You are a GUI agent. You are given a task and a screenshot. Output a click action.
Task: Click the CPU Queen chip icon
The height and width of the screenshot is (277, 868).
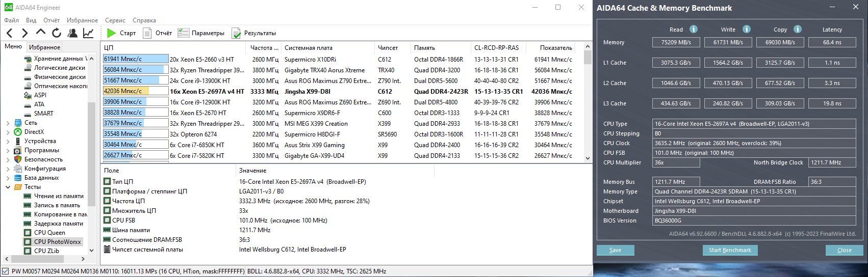pos(28,233)
